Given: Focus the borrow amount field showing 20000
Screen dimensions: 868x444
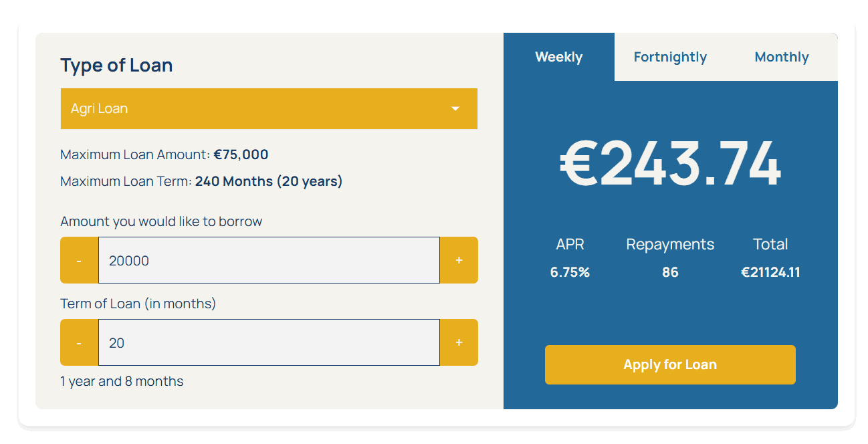Looking at the screenshot, I should [268, 260].
